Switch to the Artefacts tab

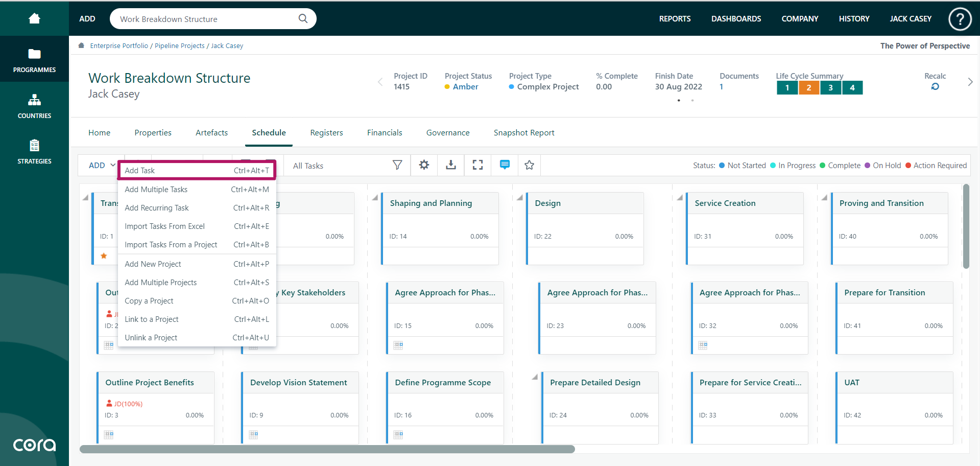(211, 132)
